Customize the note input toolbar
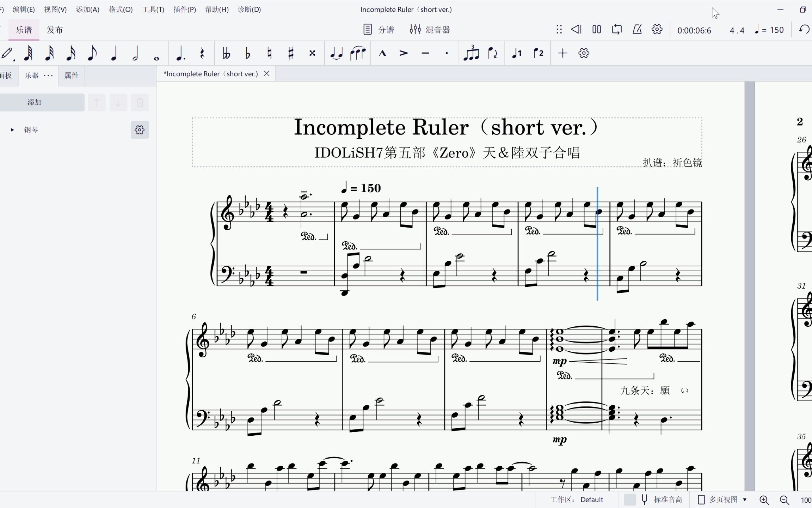This screenshot has height=508, width=812. pos(584,53)
